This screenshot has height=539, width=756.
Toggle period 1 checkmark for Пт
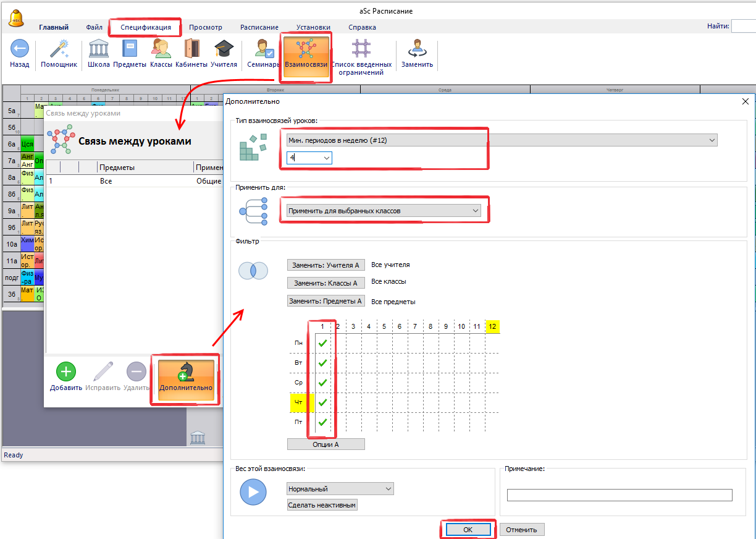tap(322, 422)
